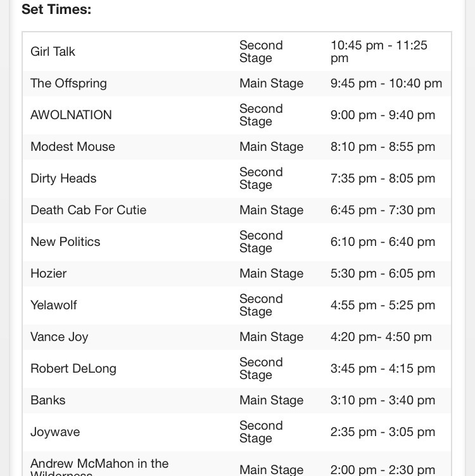Tap Death Cab For Cutie name

click(88, 210)
